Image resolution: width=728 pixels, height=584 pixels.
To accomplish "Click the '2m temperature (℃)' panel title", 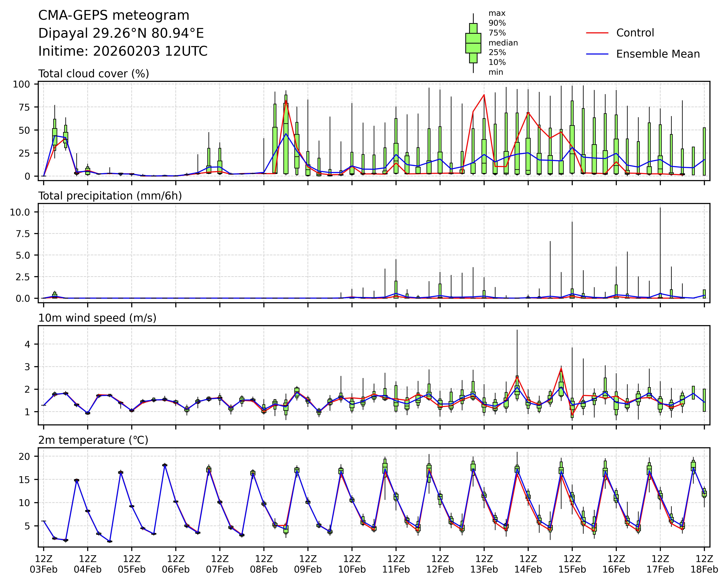I will tap(93, 440).
